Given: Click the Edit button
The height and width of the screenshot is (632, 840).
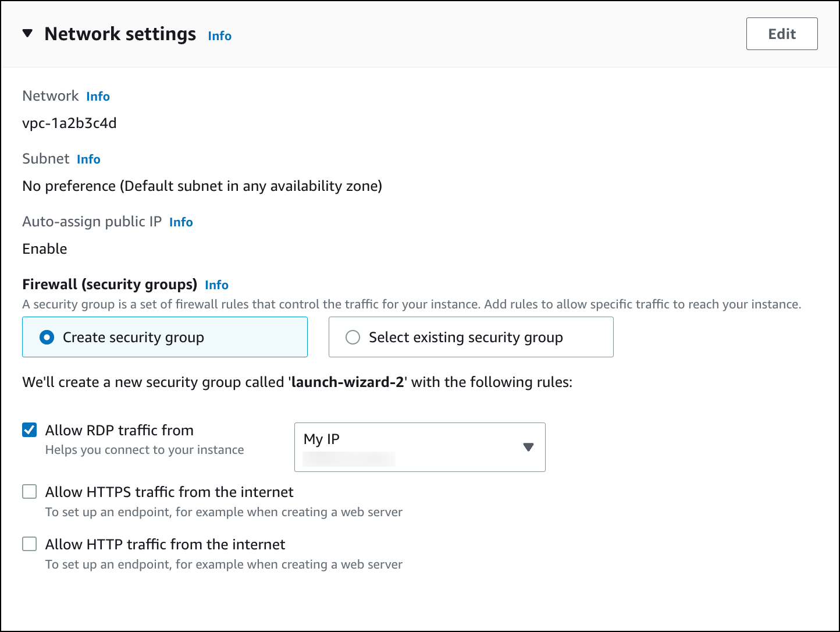Looking at the screenshot, I should pyautogui.click(x=781, y=34).
